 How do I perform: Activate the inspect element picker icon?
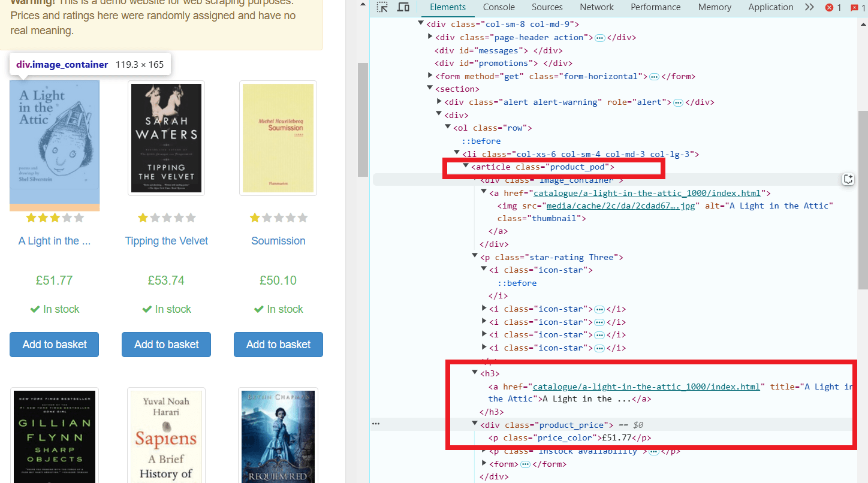[x=382, y=7]
